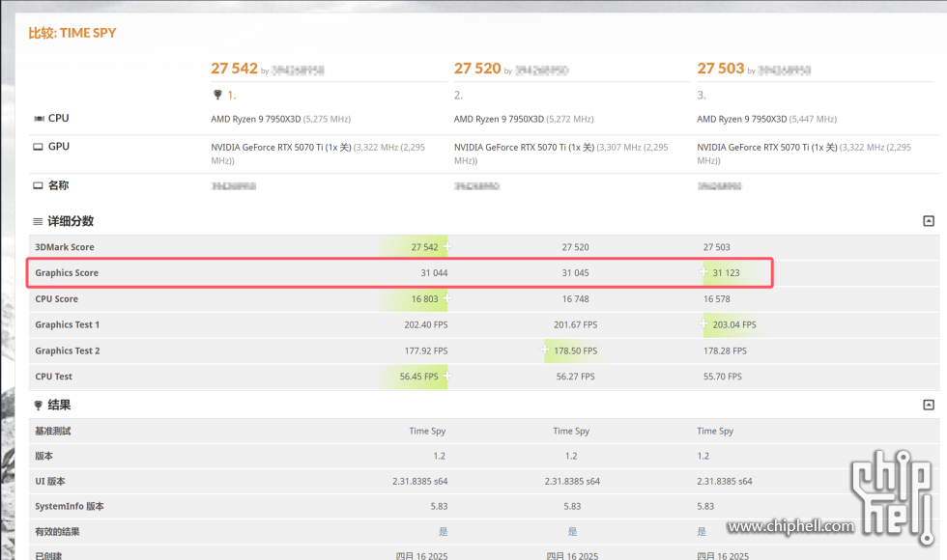Screen dimensions: 947x560
Task: Click the icon next to 名称
Action: pos(38,185)
